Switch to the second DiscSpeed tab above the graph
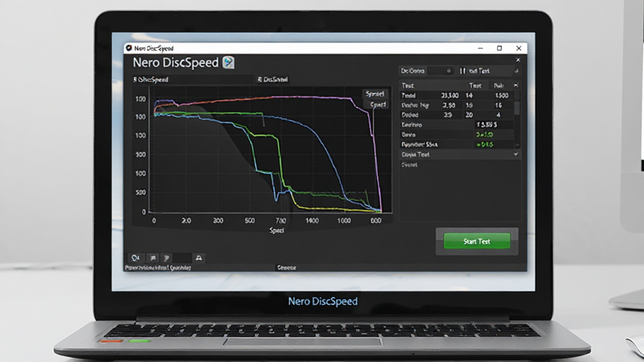 click(273, 79)
